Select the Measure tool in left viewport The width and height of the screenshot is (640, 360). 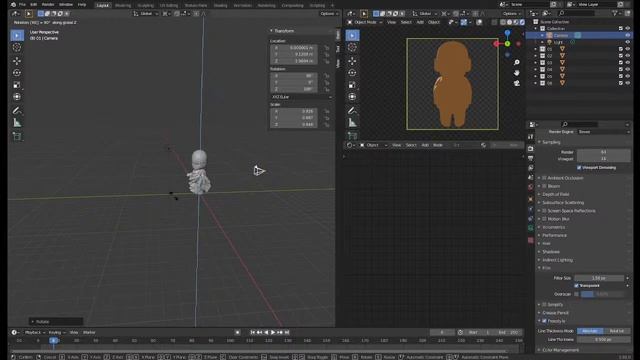pos(17,122)
